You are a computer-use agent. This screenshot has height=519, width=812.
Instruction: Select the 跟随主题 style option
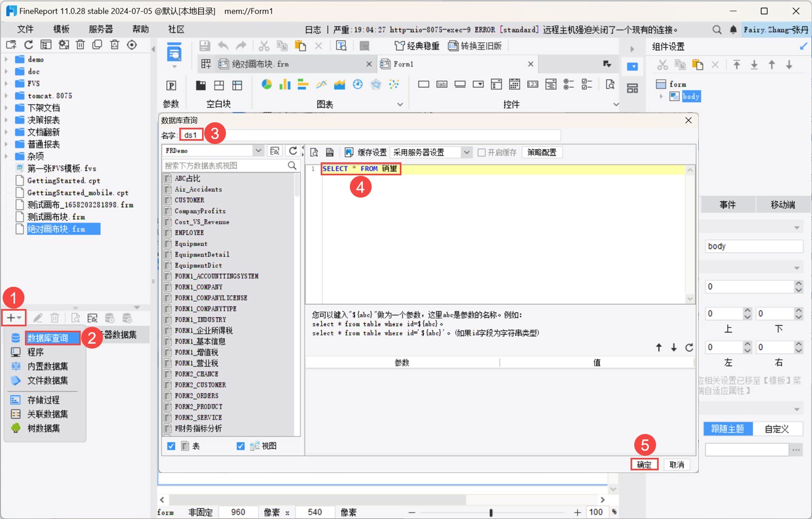[727, 429]
